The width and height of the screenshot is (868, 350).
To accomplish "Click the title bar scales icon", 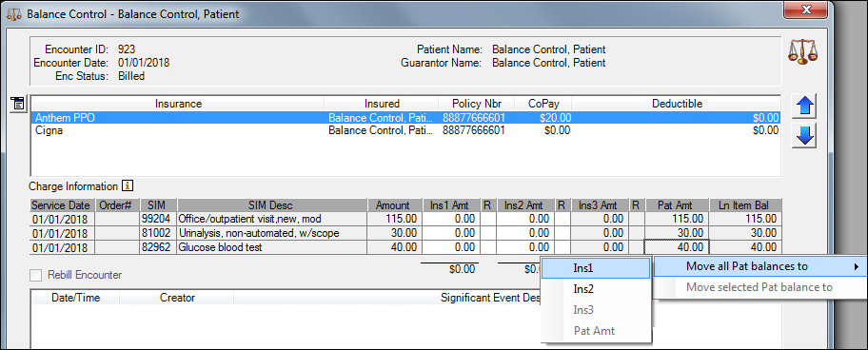I will click(14, 14).
